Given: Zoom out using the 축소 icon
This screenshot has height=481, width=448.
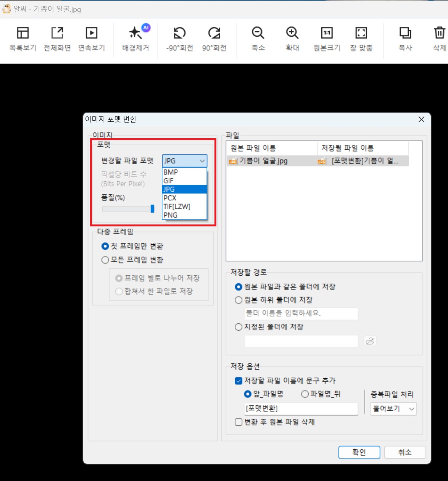Looking at the screenshot, I should (258, 38).
